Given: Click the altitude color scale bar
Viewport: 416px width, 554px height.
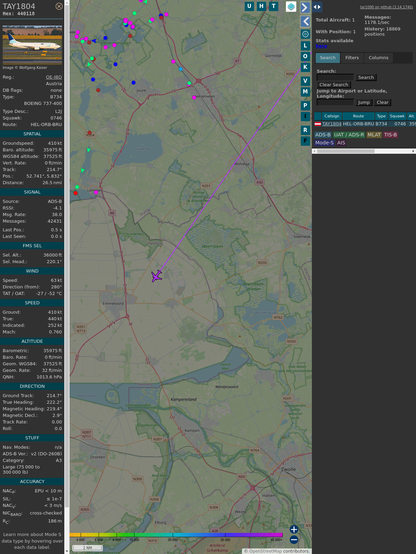Looking at the screenshot, I should [x=176, y=535].
